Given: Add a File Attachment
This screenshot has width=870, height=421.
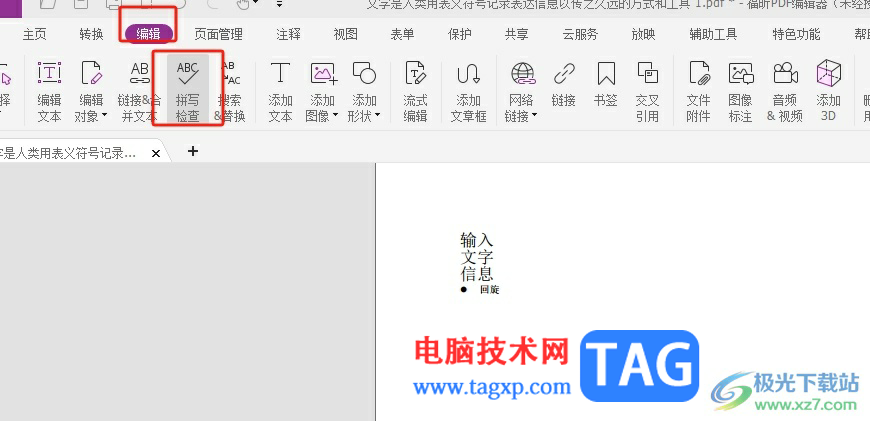Looking at the screenshot, I should (699, 92).
